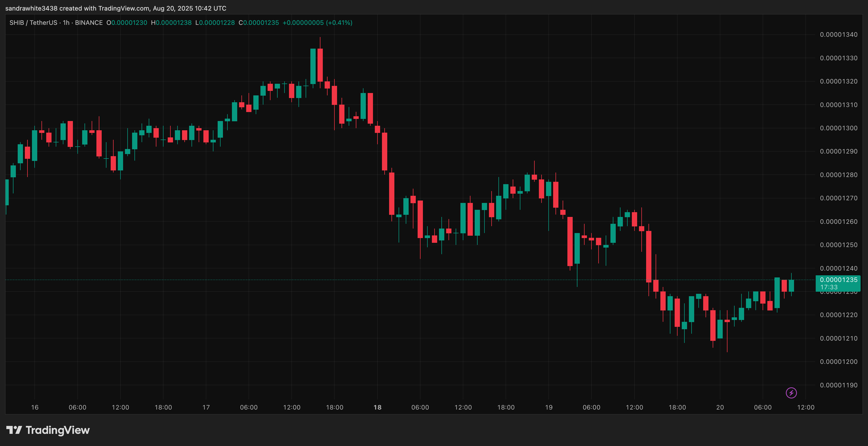Click the bold 18 date marker
The image size is (868, 446).
click(x=377, y=407)
